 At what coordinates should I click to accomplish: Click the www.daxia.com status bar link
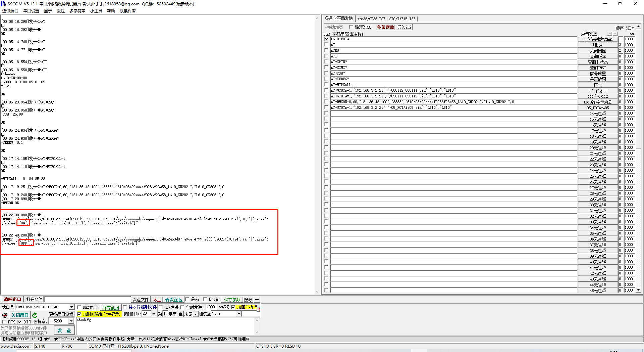(16, 346)
